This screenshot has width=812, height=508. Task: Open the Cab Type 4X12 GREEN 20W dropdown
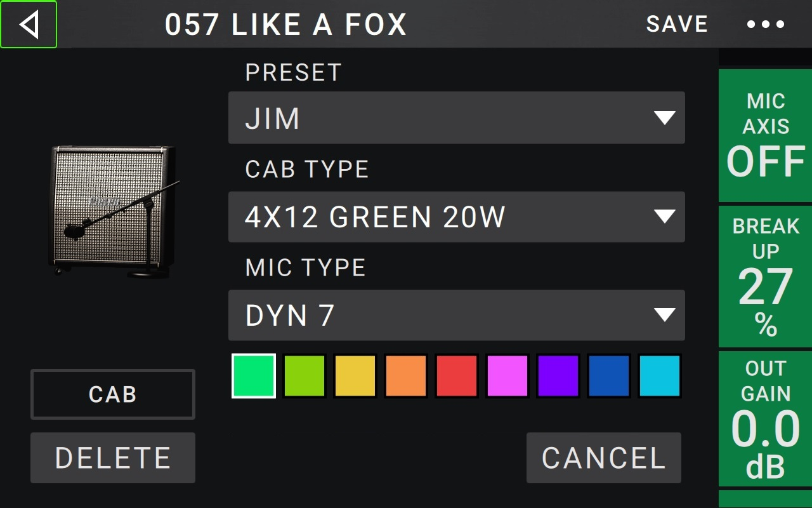(456, 217)
